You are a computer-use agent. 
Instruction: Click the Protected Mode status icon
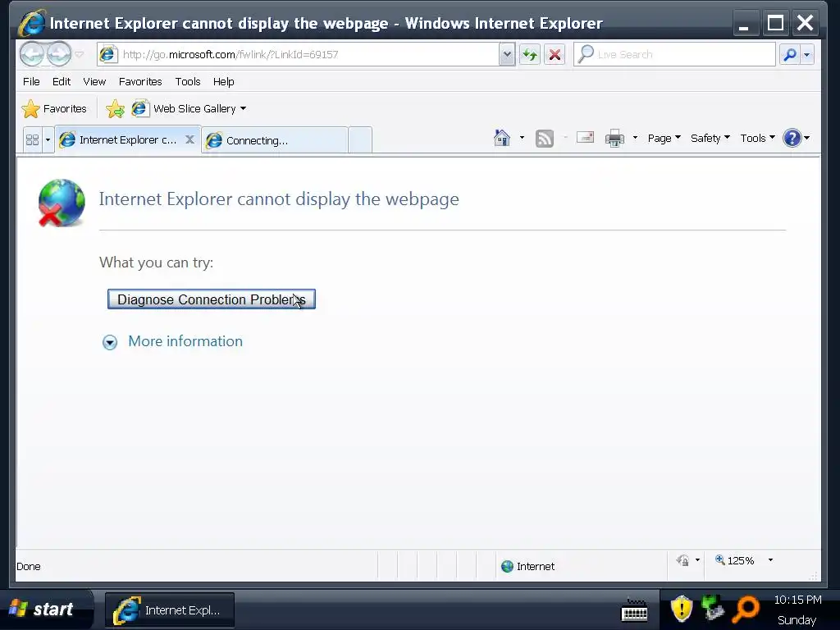point(682,561)
